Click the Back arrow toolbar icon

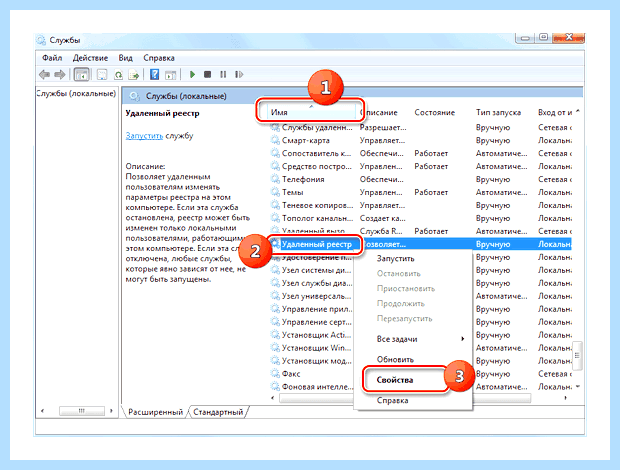44,74
